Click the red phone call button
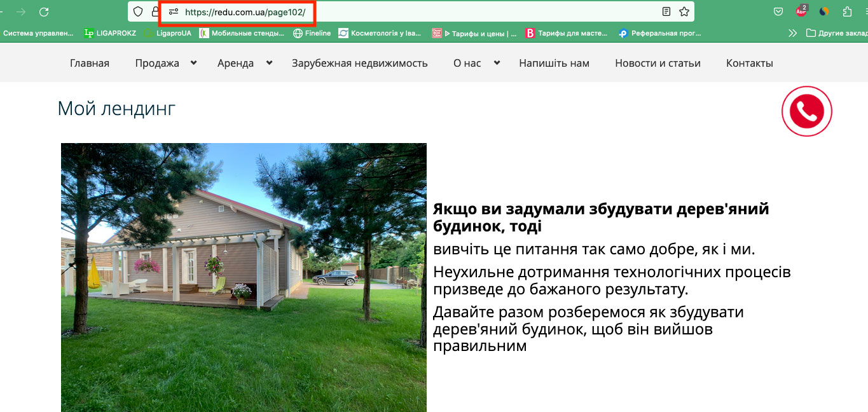Image resolution: width=868 pixels, height=412 pixels. [x=806, y=111]
